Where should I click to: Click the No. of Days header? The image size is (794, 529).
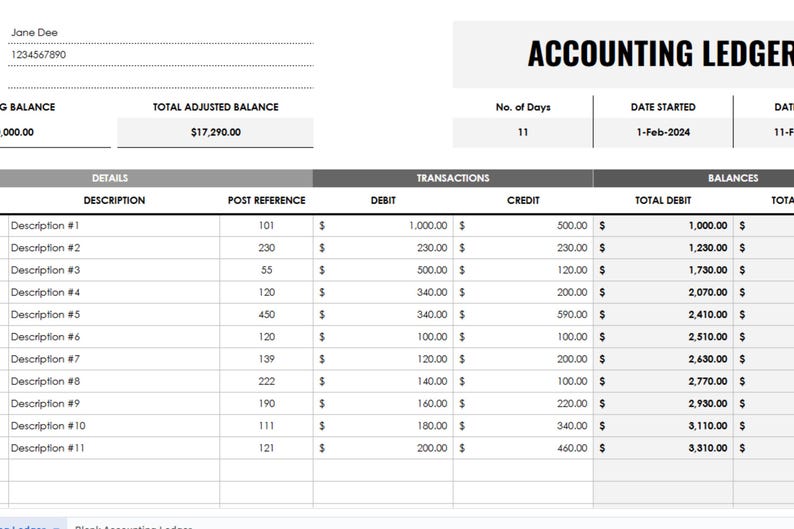tap(523, 107)
